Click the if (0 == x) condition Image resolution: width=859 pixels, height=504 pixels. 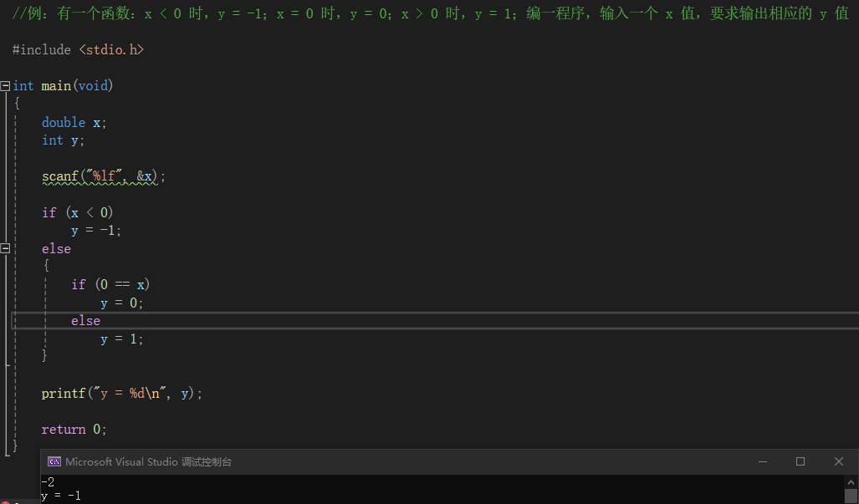(110, 285)
